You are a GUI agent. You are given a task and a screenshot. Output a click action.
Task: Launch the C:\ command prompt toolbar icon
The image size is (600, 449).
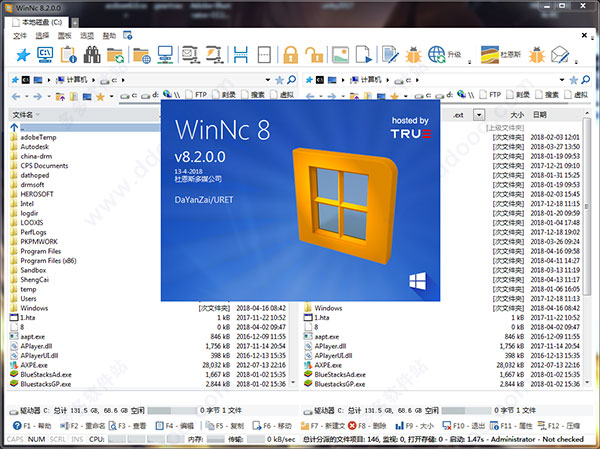(45, 55)
